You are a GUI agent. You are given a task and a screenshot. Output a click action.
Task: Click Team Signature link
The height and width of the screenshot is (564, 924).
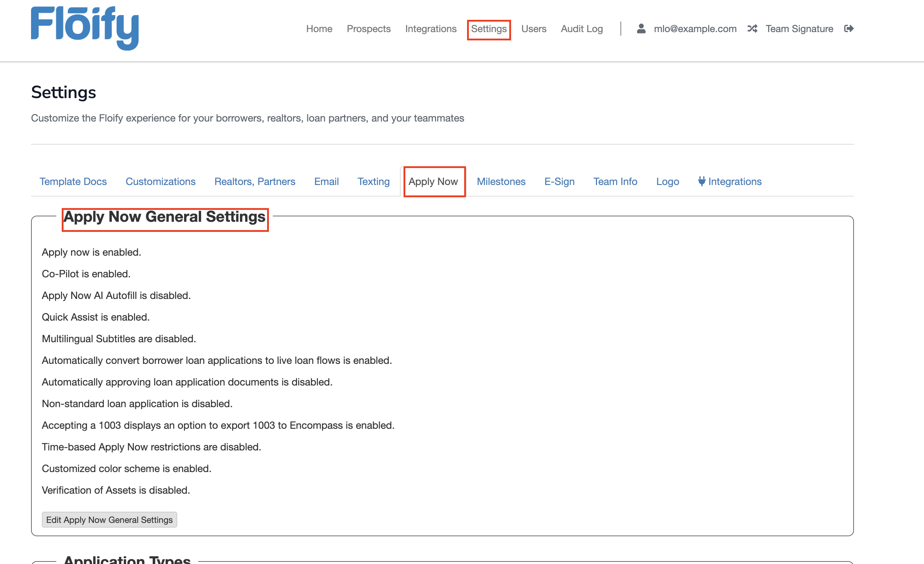799,29
